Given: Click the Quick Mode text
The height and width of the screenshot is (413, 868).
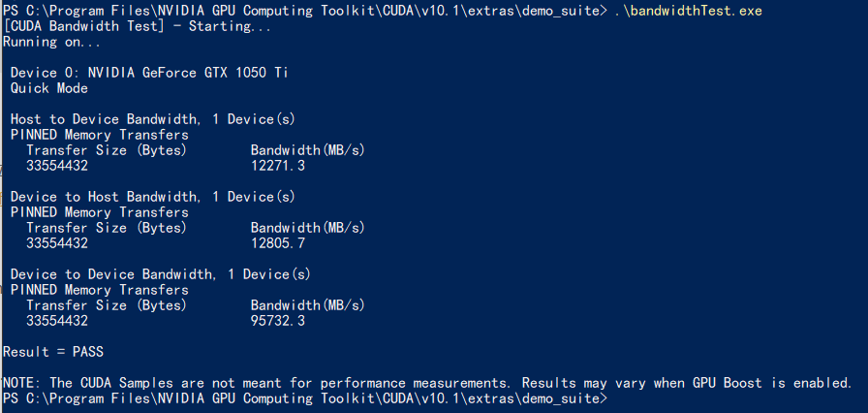Looking at the screenshot, I should (x=49, y=88).
